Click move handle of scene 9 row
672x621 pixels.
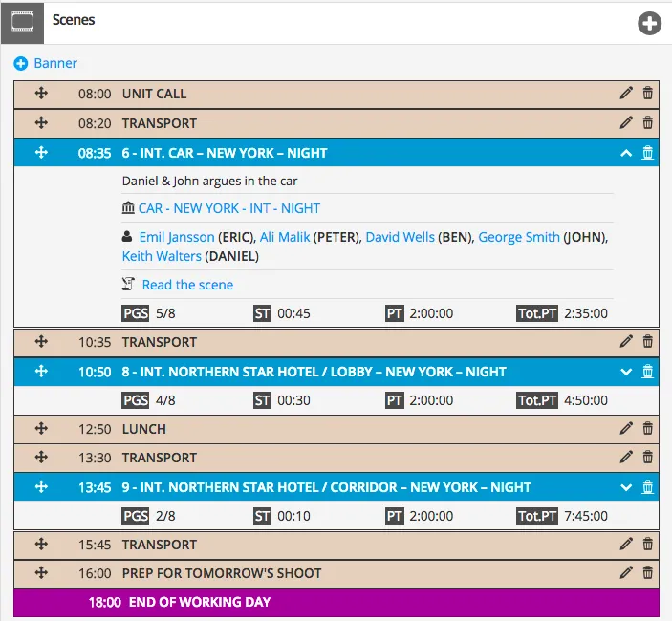41,487
